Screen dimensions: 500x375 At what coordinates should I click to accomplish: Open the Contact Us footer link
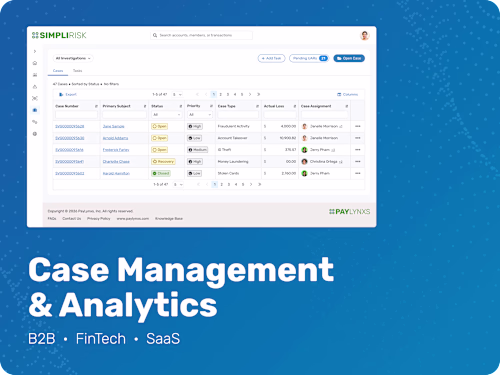(72, 219)
